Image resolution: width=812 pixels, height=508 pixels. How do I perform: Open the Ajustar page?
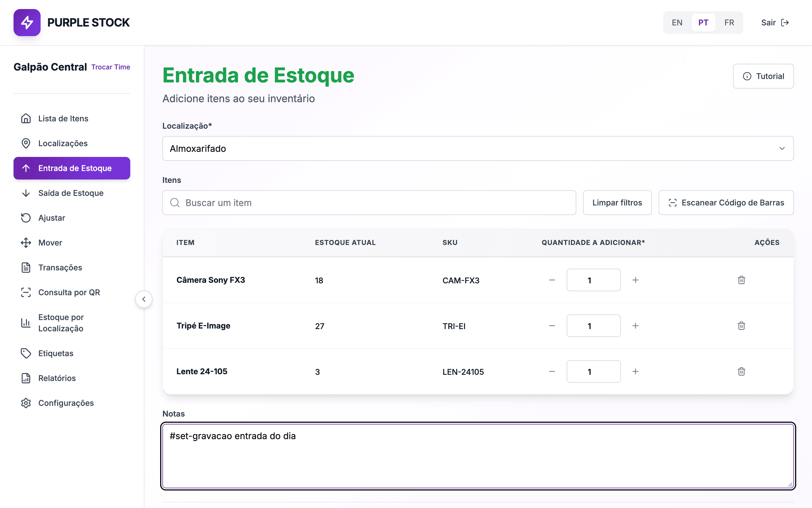tap(72, 218)
